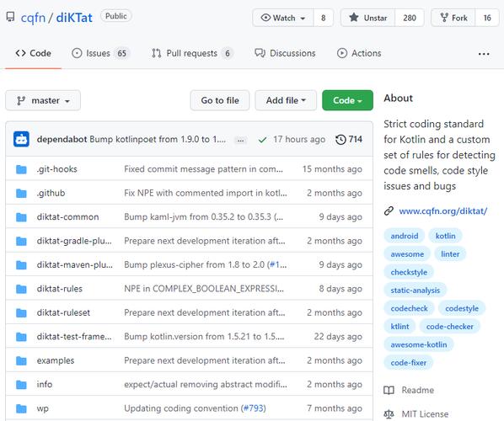The height and width of the screenshot is (421, 504).
Task: Open the Add file dropdown
Action: pyautogui.click(x=286, y=100)
